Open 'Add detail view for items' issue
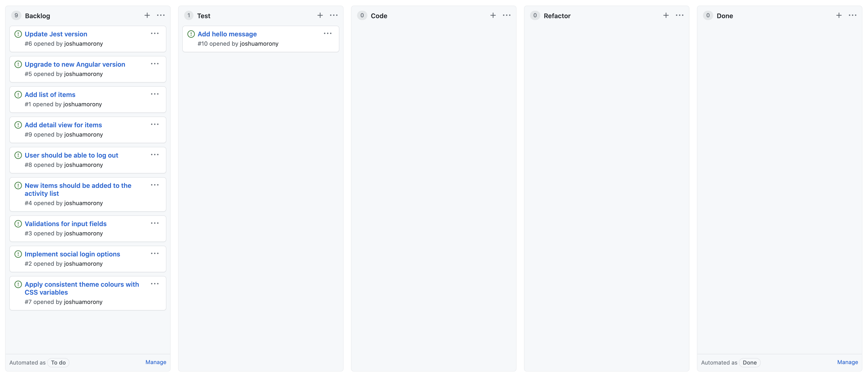868x379 pixels. (x=63, y=125)
